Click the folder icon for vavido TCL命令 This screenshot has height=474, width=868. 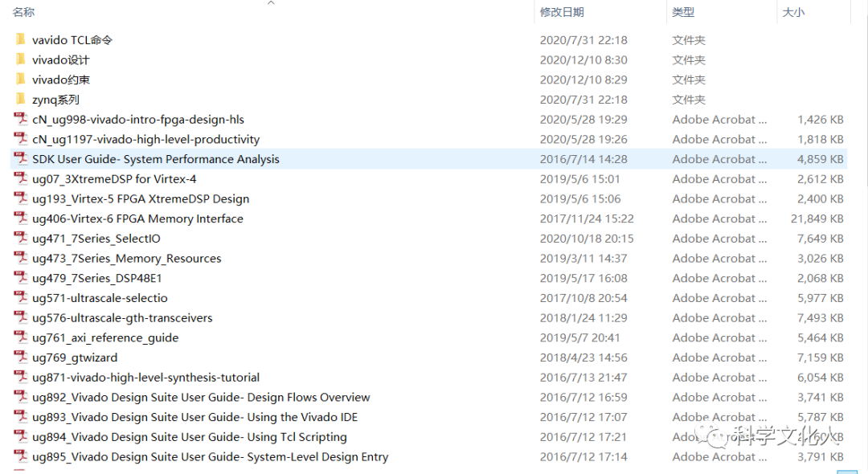pyautogui.click(x=20, y=40)
